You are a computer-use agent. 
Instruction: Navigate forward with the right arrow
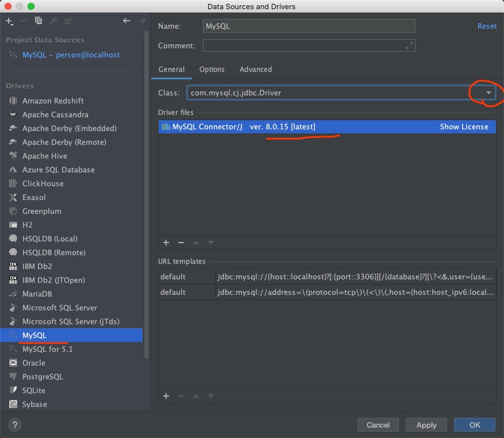[x=142, y=21]
